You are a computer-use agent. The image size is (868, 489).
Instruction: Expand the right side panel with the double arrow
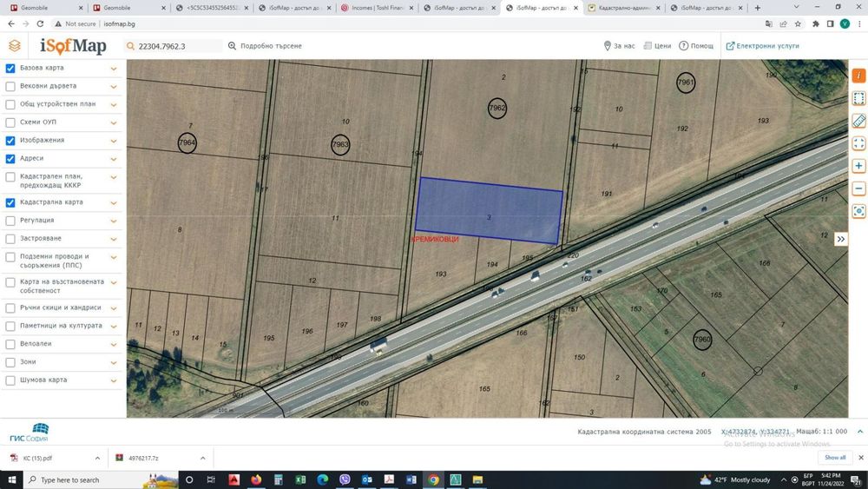(x=841, y=239)
